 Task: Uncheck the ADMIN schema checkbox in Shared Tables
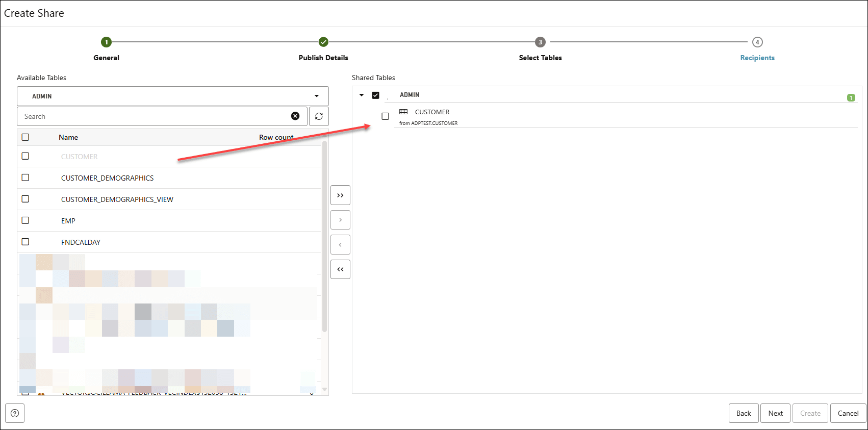click(376, 95)
